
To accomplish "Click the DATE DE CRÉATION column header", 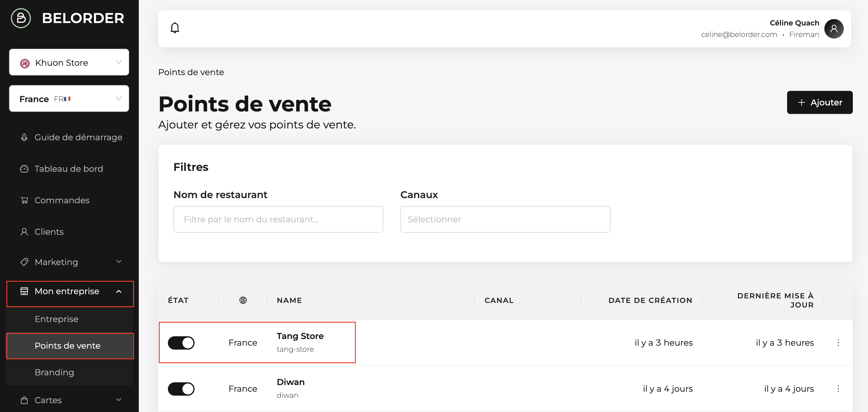I will (x=650, y=300).
